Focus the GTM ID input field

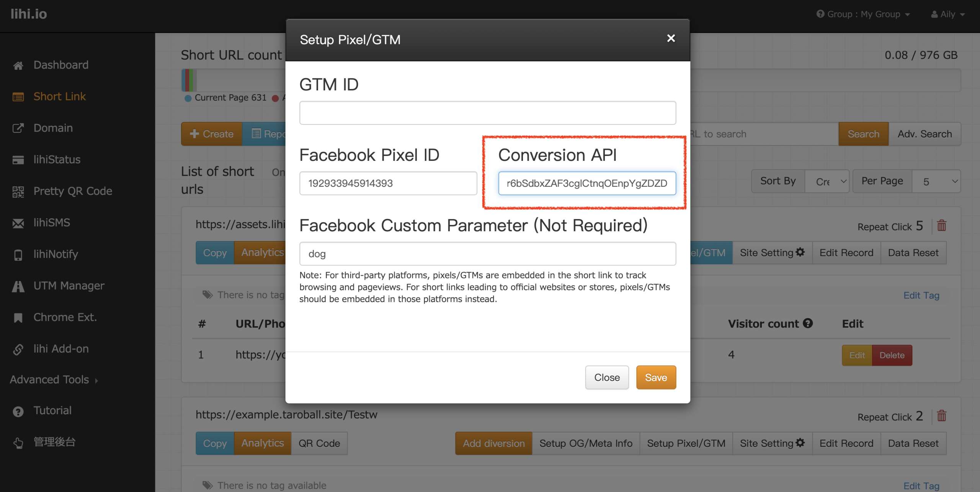(487, 113)
